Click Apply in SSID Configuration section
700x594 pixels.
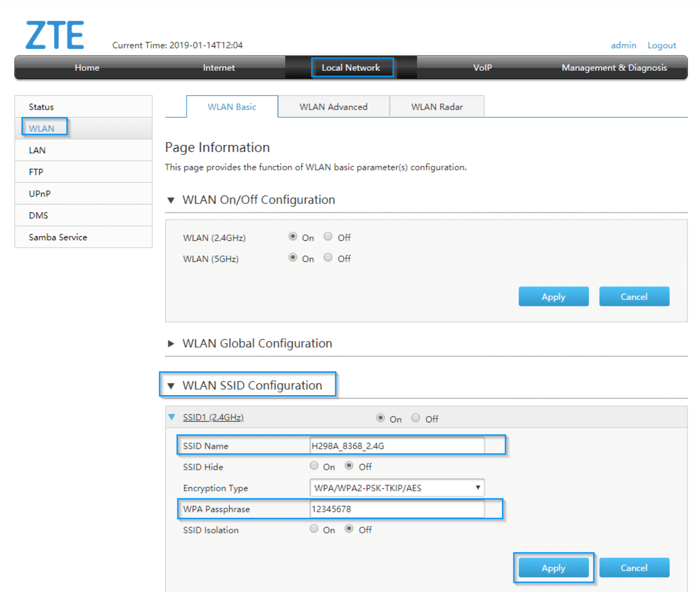(x=553, y=568)
